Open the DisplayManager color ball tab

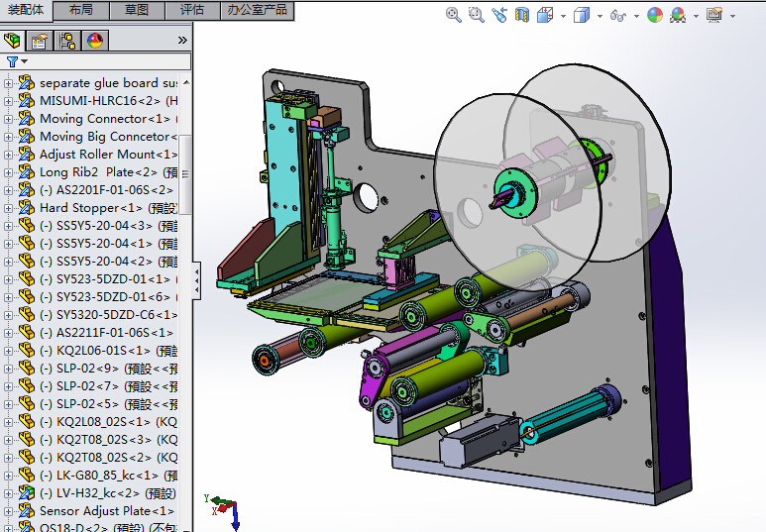(x=95, y=41)
